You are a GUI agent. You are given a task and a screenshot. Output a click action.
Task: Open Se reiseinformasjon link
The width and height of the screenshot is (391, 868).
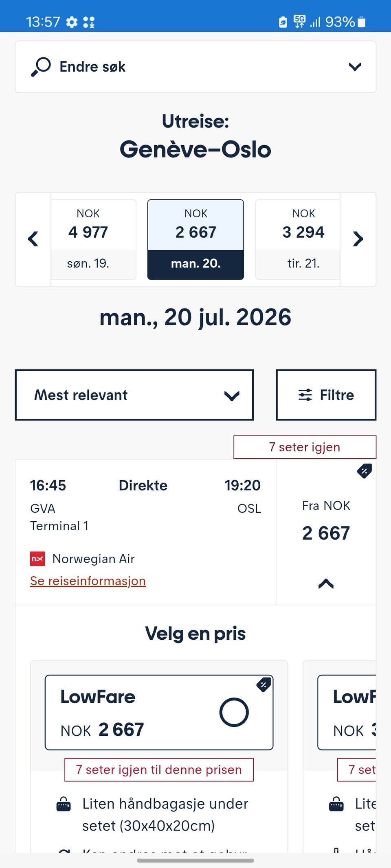[88, 581]
